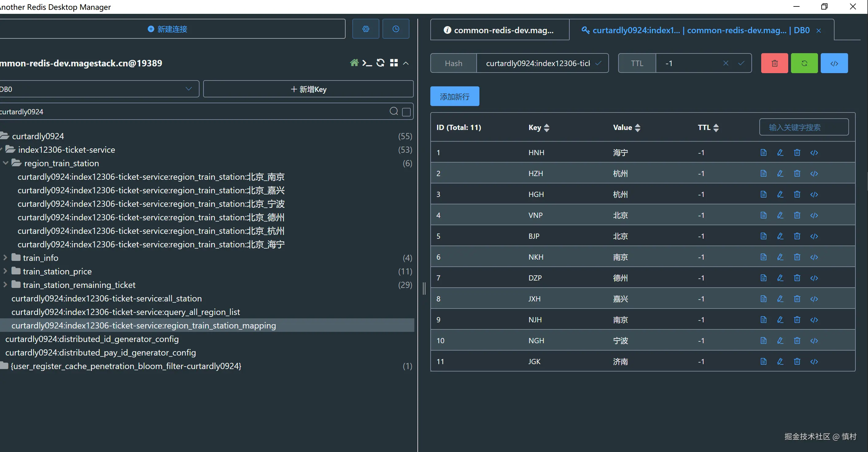This screenshot has width=868, height=452.
Task: Collapse the region_train_station folder
Action: tap(6, 163)
